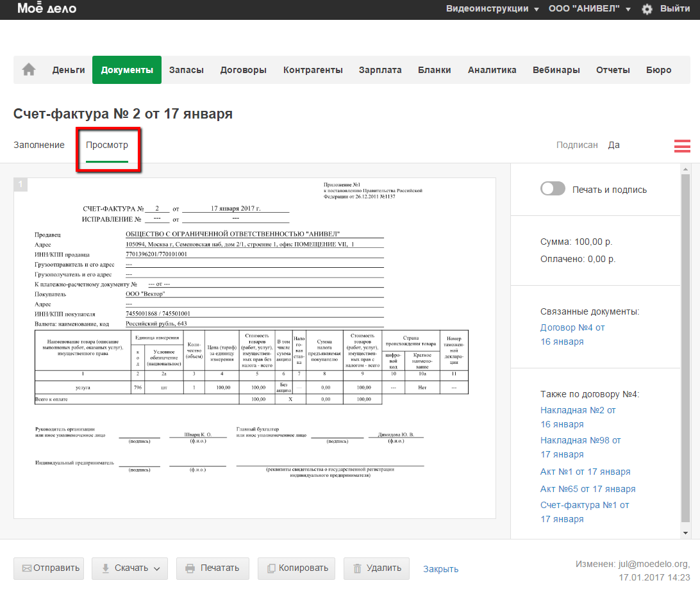Screen dimensions: 700x601
Task: Click scrollbar down arrow in side panel
Action: tap(685, 532)
